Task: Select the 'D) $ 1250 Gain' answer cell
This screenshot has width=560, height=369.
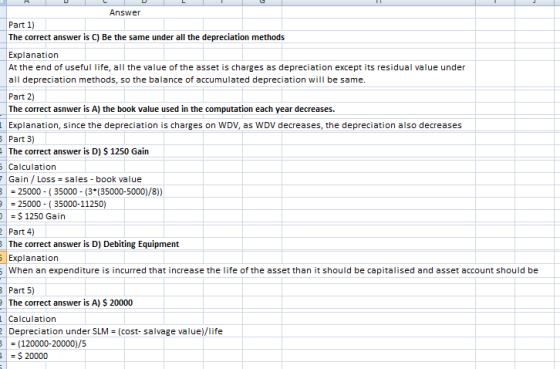Action: [x=79, y=151]
